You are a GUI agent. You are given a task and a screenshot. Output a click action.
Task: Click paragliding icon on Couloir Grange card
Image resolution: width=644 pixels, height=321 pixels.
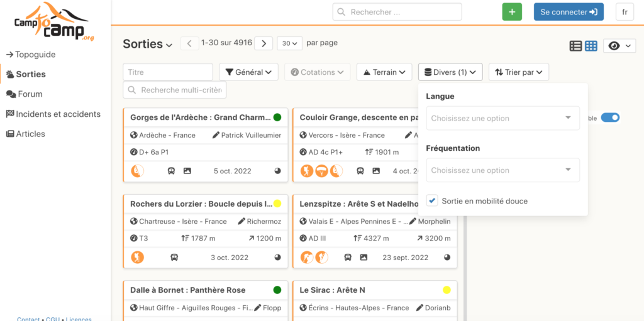coord(321,171)
